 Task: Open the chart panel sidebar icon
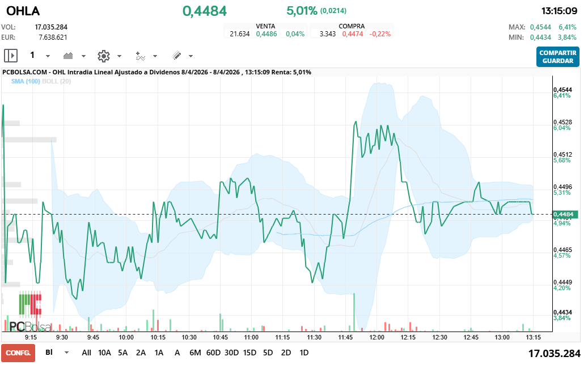(x=10, y=56)
